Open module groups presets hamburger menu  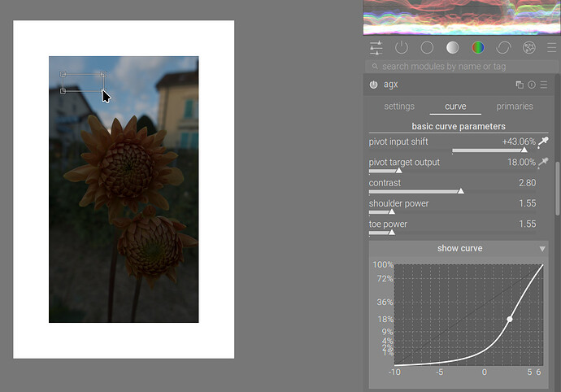click(x=552, y=48)
